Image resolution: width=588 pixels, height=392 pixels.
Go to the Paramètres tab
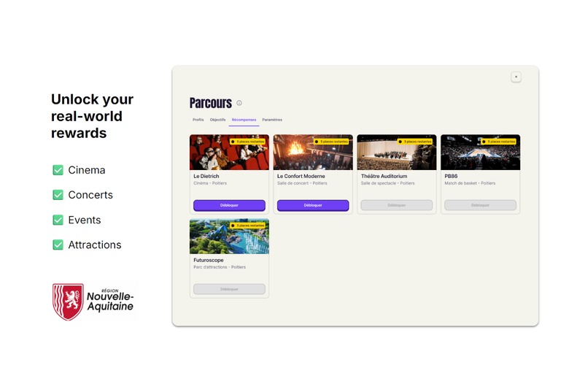pos(272,120)
